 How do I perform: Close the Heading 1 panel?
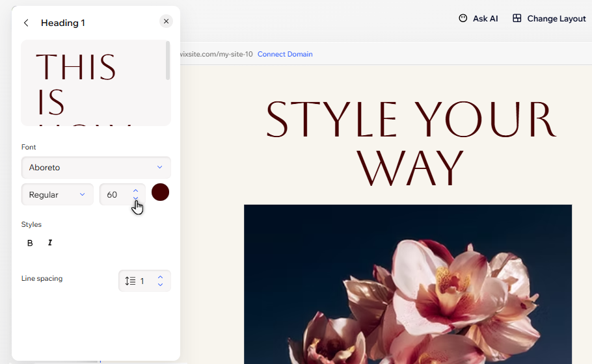click(166, 21)
